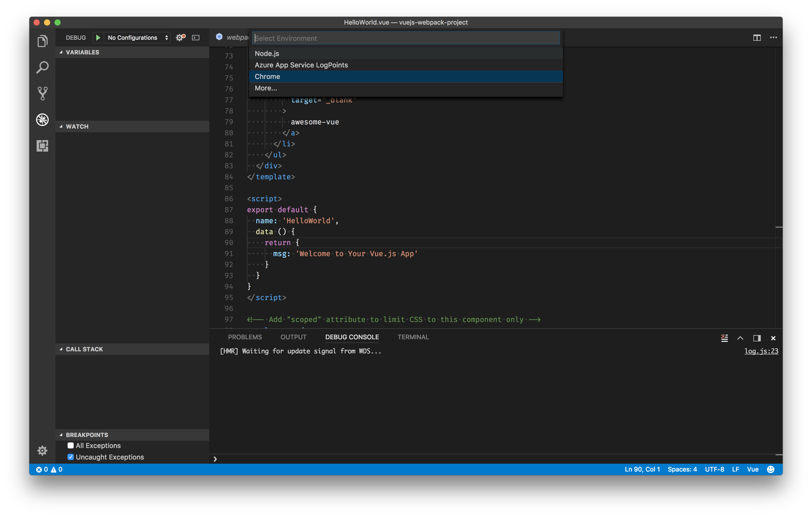Collapse the WATCH section
Image resolution: width=812 pixels, height=517 pixels.
pos(132,127)
